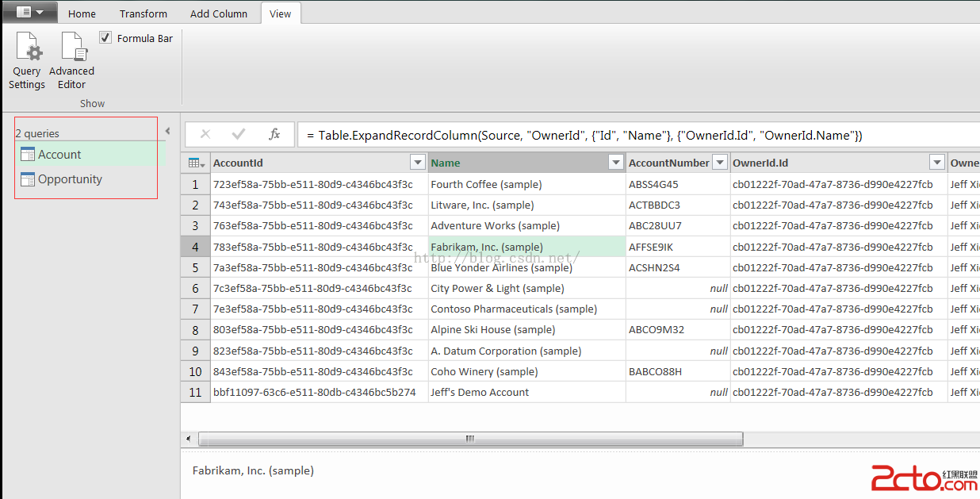Select the AccountNumber column header
This screenshot has height=499, width=980.
point(678,163)
